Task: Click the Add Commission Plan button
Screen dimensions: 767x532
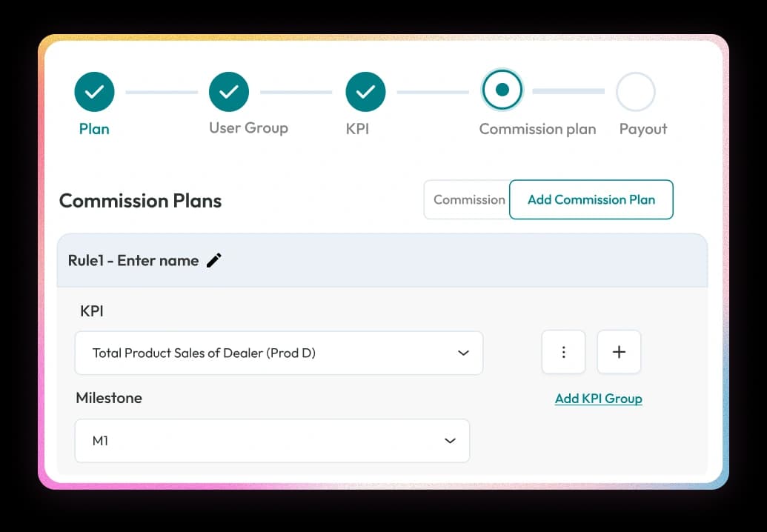Action: coord(591,199)
